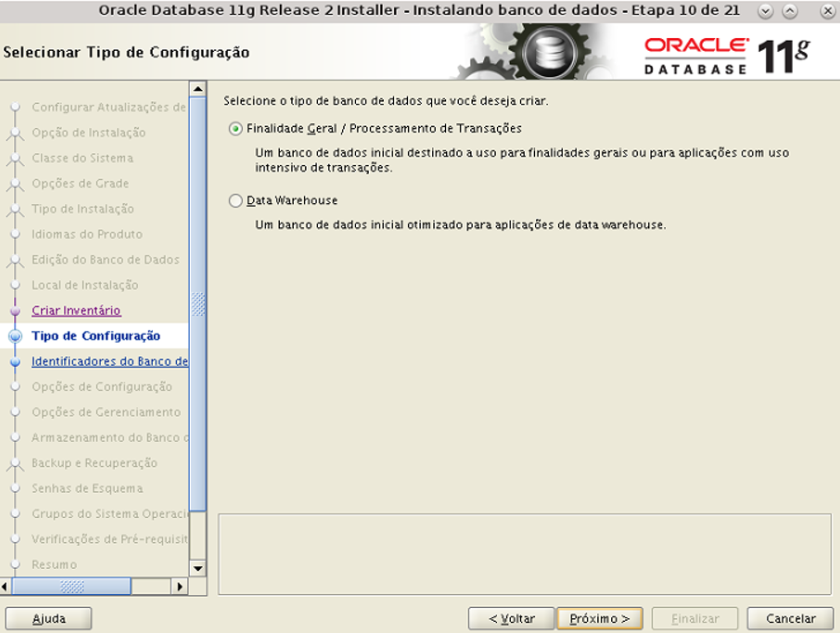Viewport: 840px width, 633px height.
Task: Maximize the installer window via title bar
Action: tap(790, 11)
